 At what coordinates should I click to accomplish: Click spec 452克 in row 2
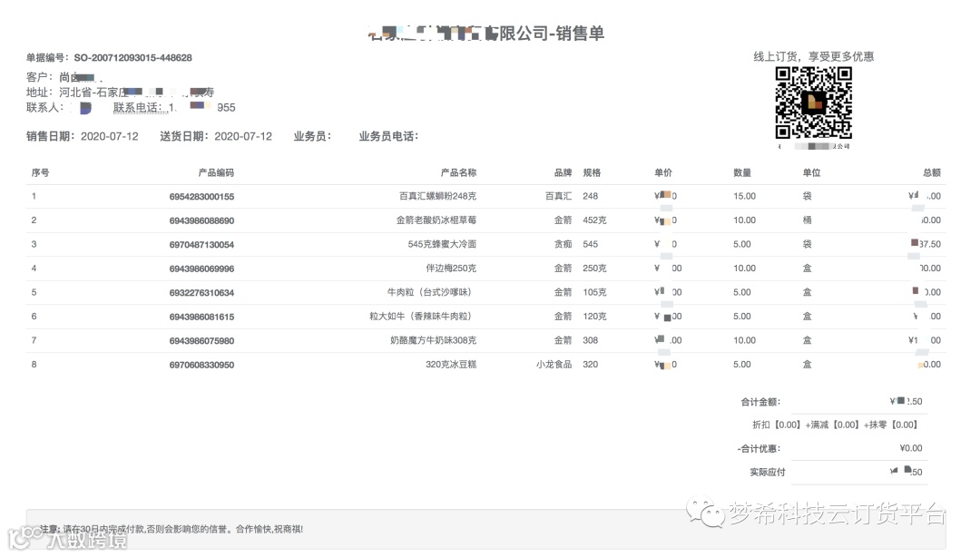(594, 220)
